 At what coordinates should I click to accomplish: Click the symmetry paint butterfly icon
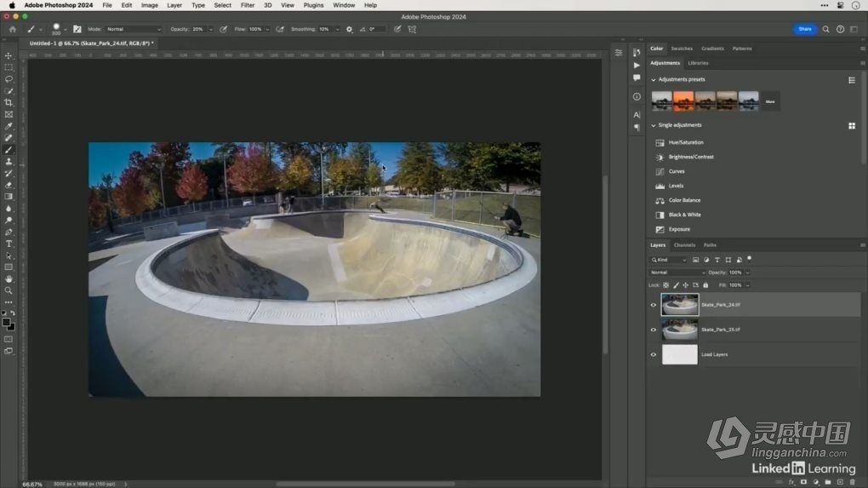click(412, 29)
